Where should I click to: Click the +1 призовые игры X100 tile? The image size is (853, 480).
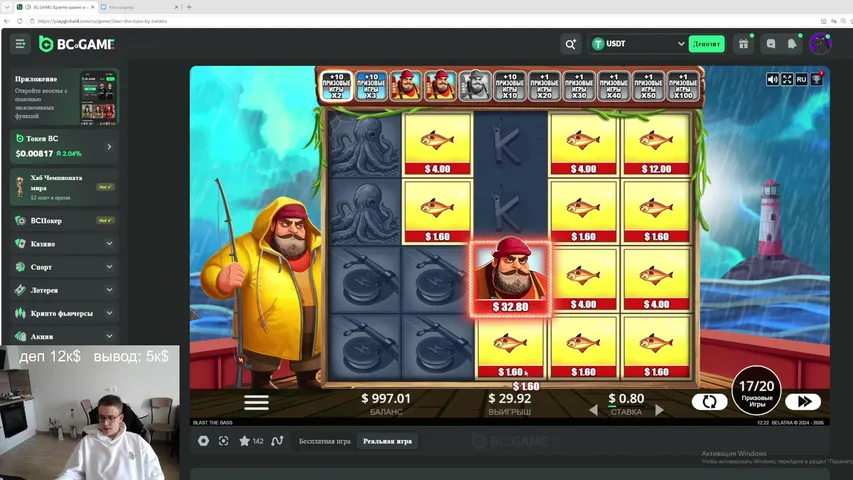(x=683, y=86)
